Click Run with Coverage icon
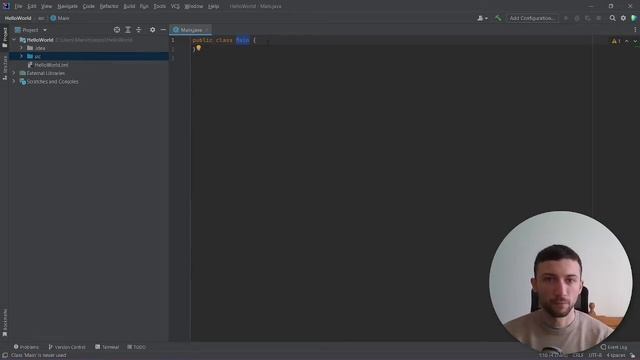This screenshot has height=360, width=640. (588, 18)
